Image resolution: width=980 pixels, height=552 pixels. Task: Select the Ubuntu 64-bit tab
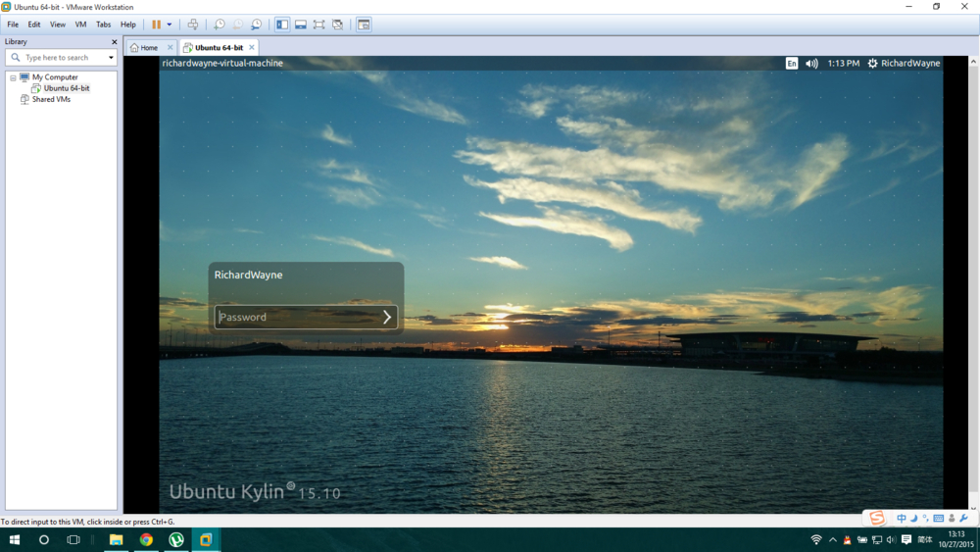point(219,47)
